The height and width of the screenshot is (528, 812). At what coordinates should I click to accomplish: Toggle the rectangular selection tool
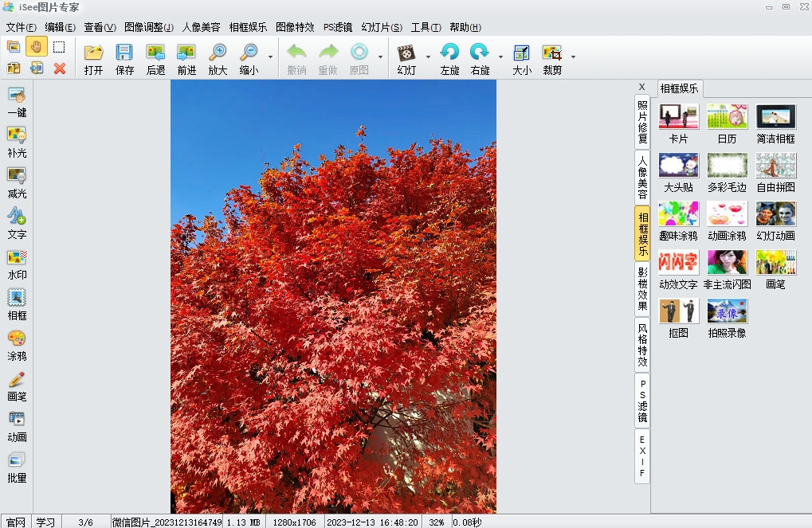(x=59, y=47)
